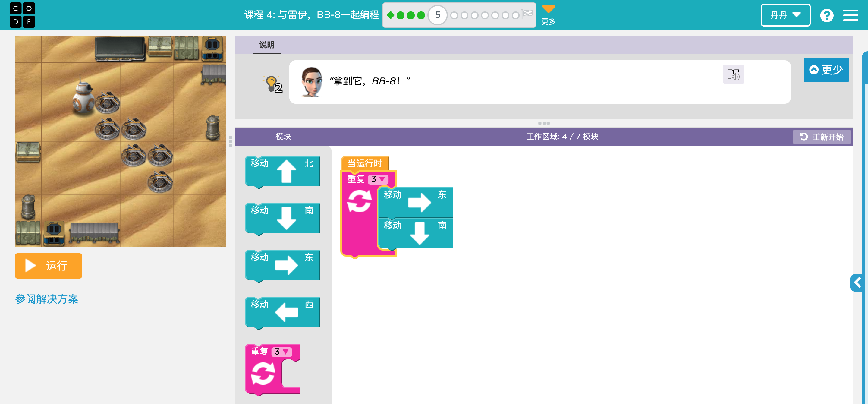Click Rey's avatar in the instructions
The image size is (868, 404).
tap(312, 82)
